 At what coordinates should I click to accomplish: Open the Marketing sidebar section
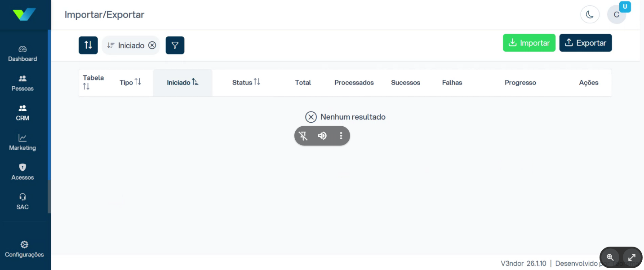coord(22,142)
